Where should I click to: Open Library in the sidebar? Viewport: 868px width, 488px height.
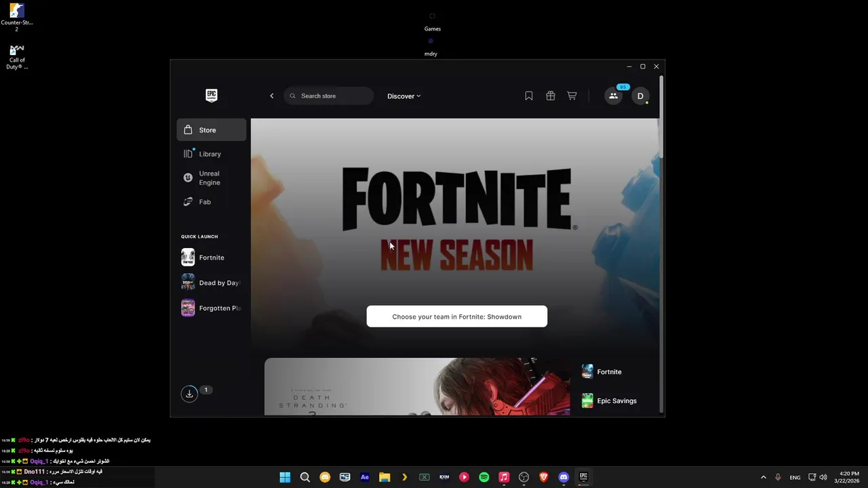[212, 154]
